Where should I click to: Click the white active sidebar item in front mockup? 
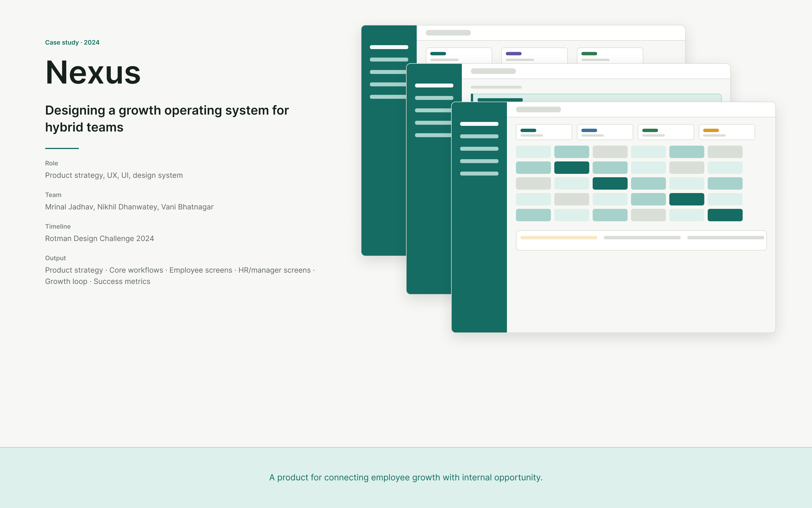[x=479, y=124]
